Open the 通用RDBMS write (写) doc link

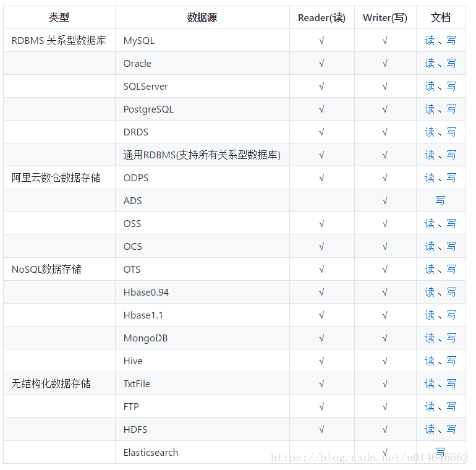pos(451,155)
